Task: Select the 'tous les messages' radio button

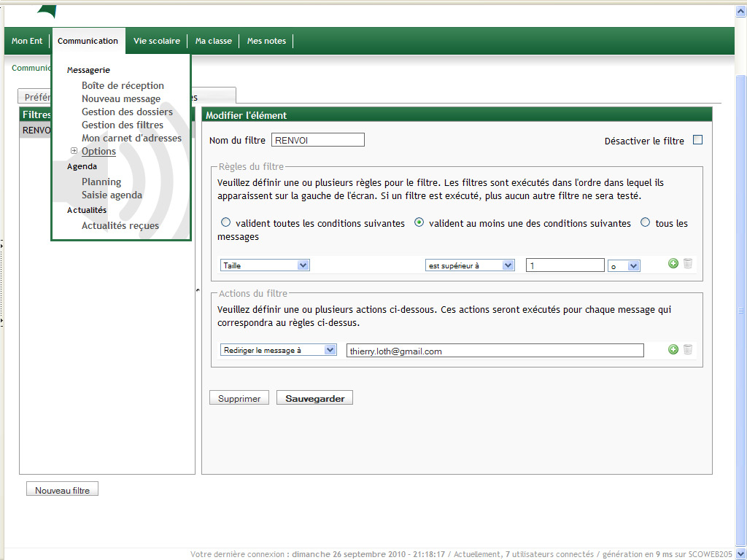Action: click(x=645, y=223)
